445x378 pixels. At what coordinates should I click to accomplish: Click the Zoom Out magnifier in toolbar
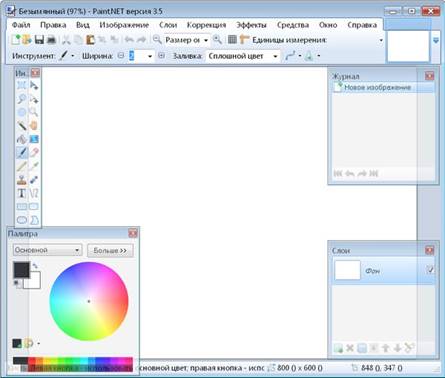point(157,40)
